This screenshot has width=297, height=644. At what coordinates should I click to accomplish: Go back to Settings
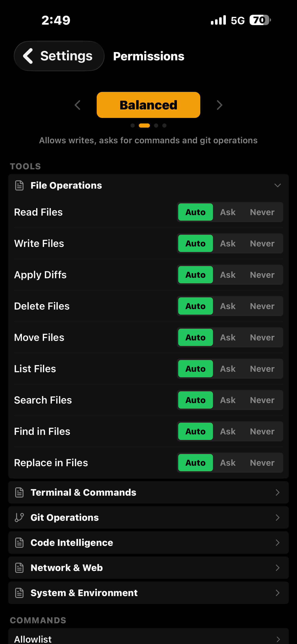pos(59,56)
